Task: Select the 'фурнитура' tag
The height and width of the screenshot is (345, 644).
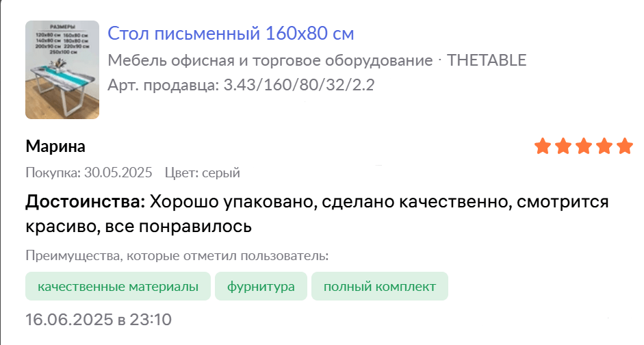Action: click(261, 286)
